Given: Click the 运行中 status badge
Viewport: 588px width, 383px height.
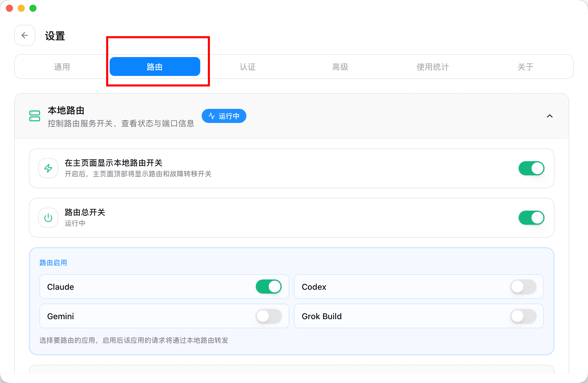Looking at the screenshot, I should pos(224,116).
